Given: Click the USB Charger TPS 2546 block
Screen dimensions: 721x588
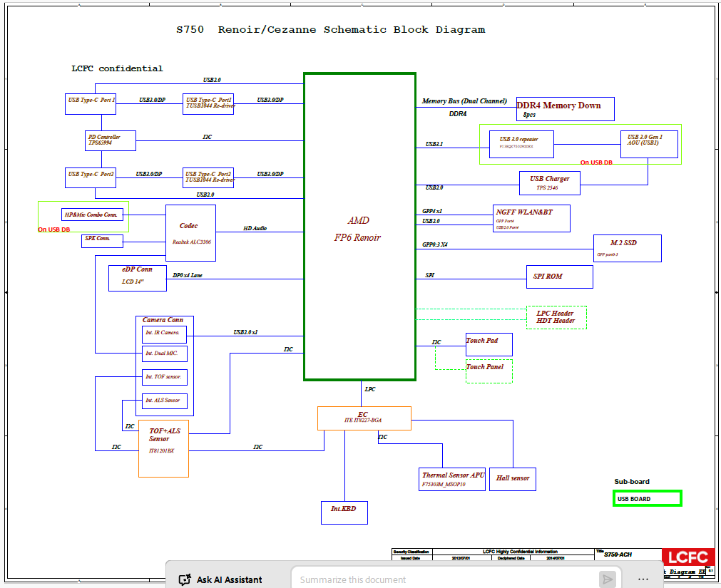Looking at the screenshot, I should coord(550,183).
